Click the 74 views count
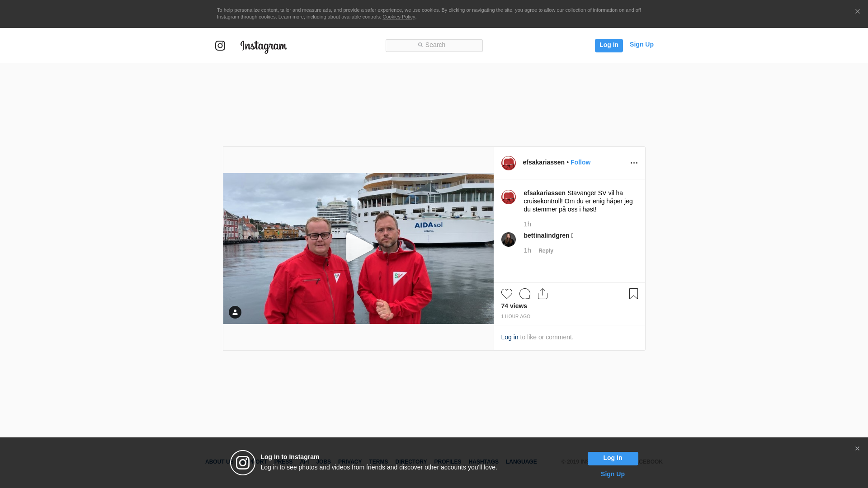868x488 pixels. coord(514,306)
